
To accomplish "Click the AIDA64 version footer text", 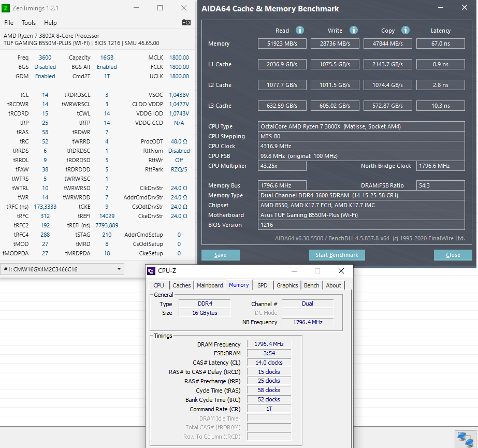I will [x=370, y=238].
